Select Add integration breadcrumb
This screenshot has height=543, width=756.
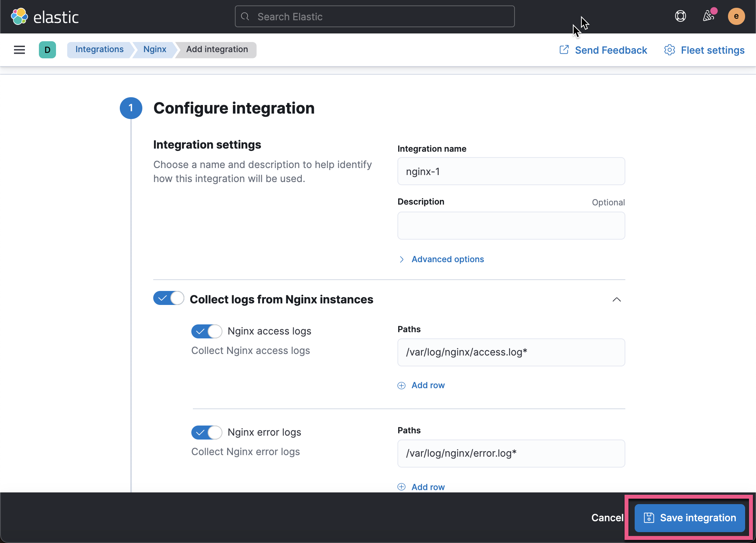click(217, 49)
